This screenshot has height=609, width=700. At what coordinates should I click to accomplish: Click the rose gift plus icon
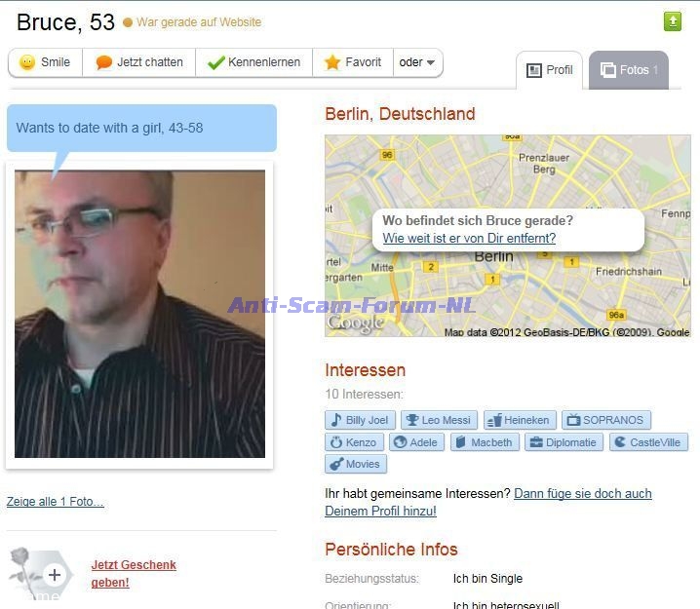pyautogui.click(x=55, y=575)
